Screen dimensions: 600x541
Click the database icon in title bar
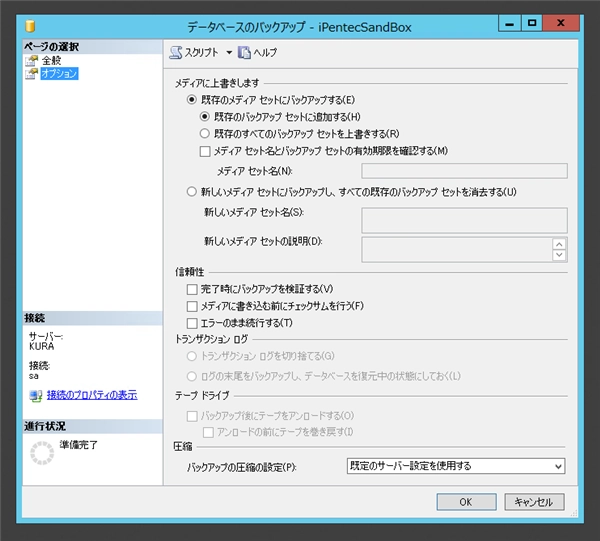pos(30,26)
